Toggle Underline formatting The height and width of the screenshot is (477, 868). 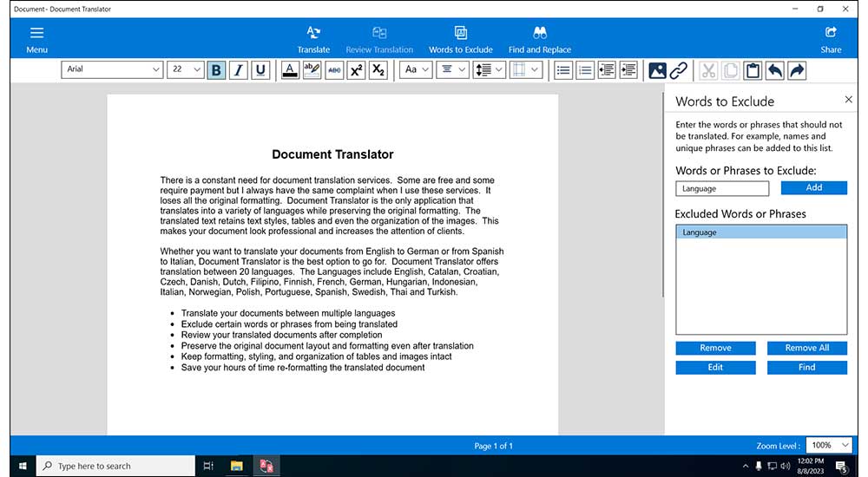(260, 69)
